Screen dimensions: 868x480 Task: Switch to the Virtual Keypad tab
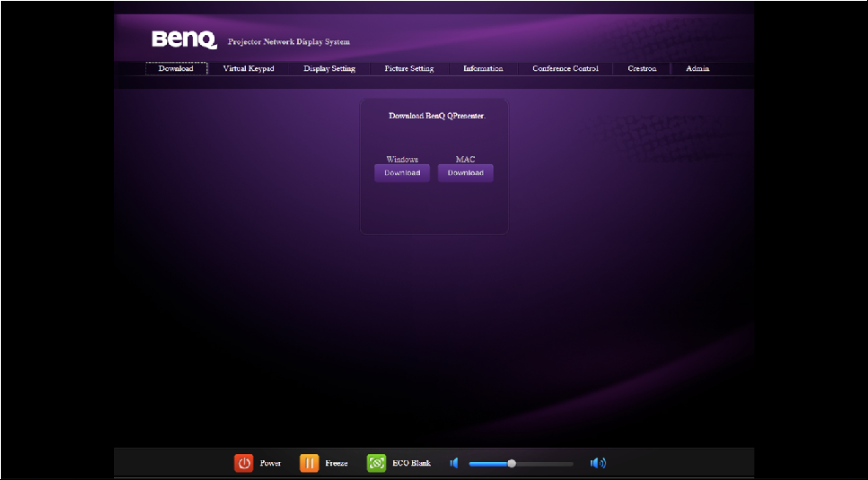coord(249,68)
